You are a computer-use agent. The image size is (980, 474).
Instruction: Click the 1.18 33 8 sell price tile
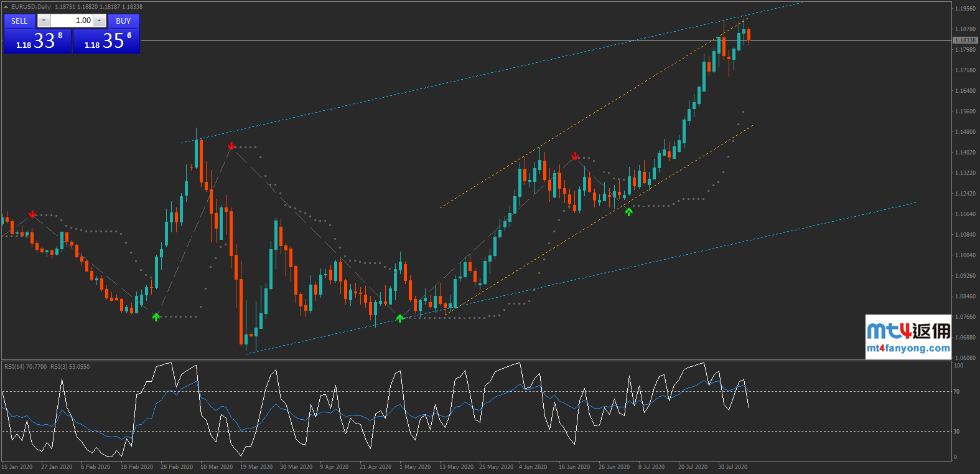(x=37, y=41)
